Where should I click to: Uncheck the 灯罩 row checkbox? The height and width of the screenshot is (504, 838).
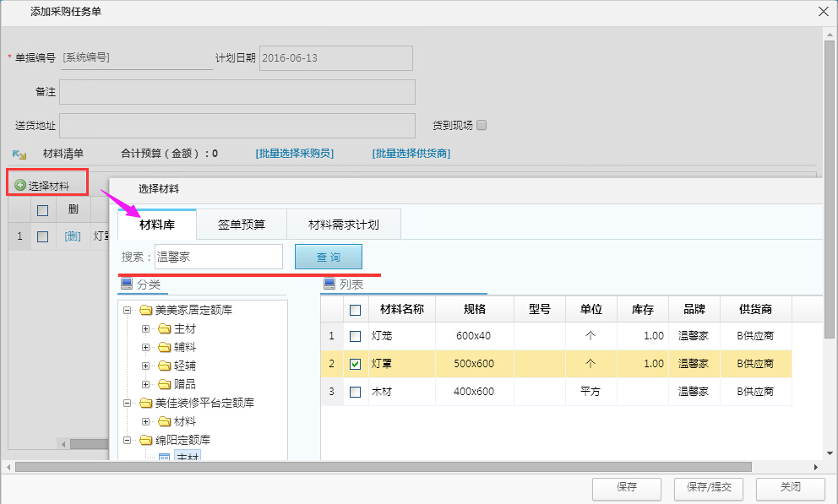(x=355, y=365)
